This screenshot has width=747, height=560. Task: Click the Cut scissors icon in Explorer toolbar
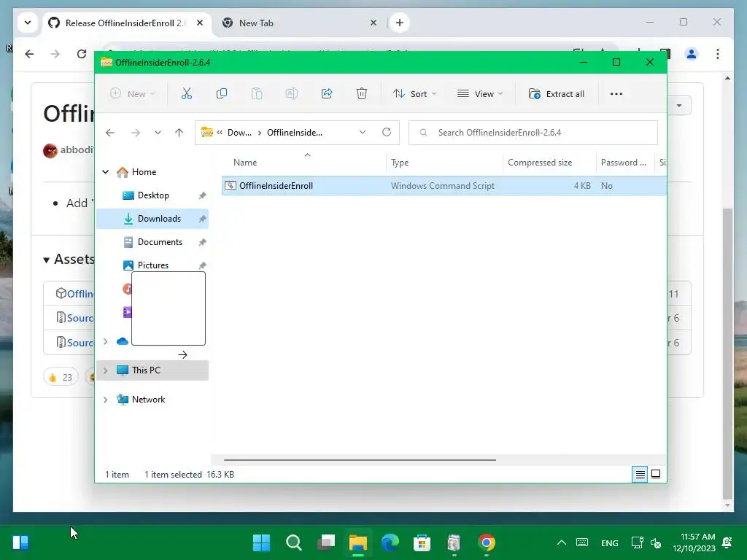(x=186, y=94)
